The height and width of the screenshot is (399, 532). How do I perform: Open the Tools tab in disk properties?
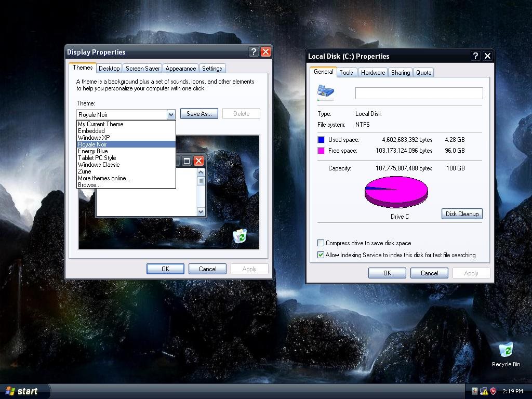tap(346, 73)
